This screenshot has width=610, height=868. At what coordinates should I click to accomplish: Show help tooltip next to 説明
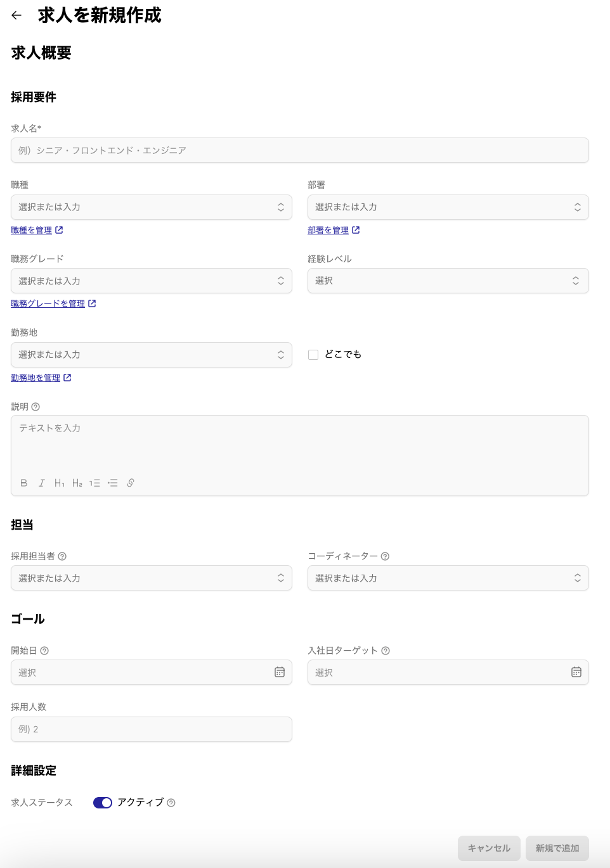tap(36, 407)
